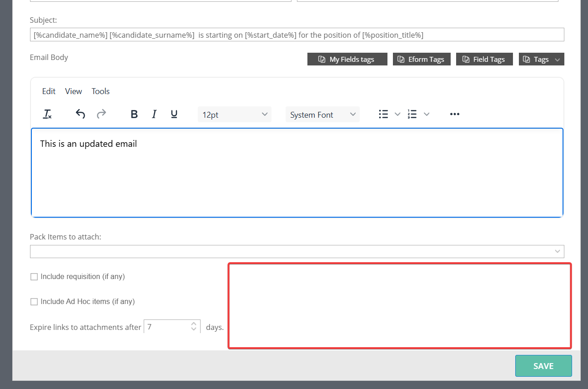The height and width of the screenshot is (389, 588).
Task: Apply Italic formatting
Action: pos(154,114)
